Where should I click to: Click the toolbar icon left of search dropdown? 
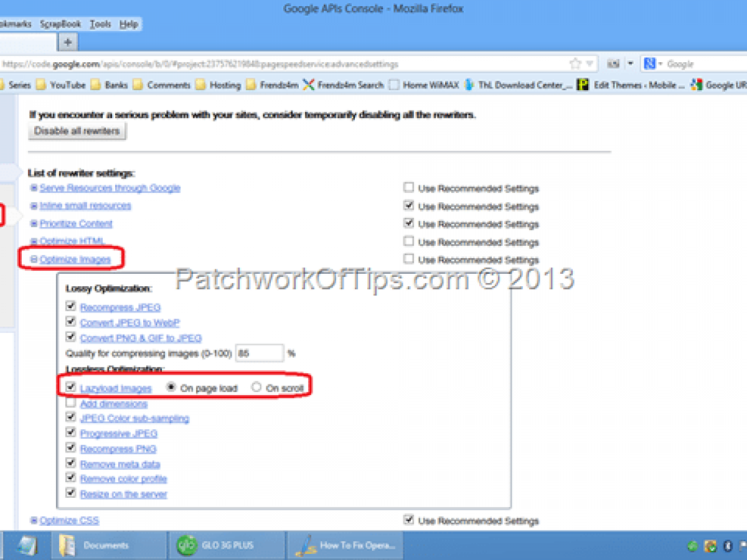coord(614,63)
